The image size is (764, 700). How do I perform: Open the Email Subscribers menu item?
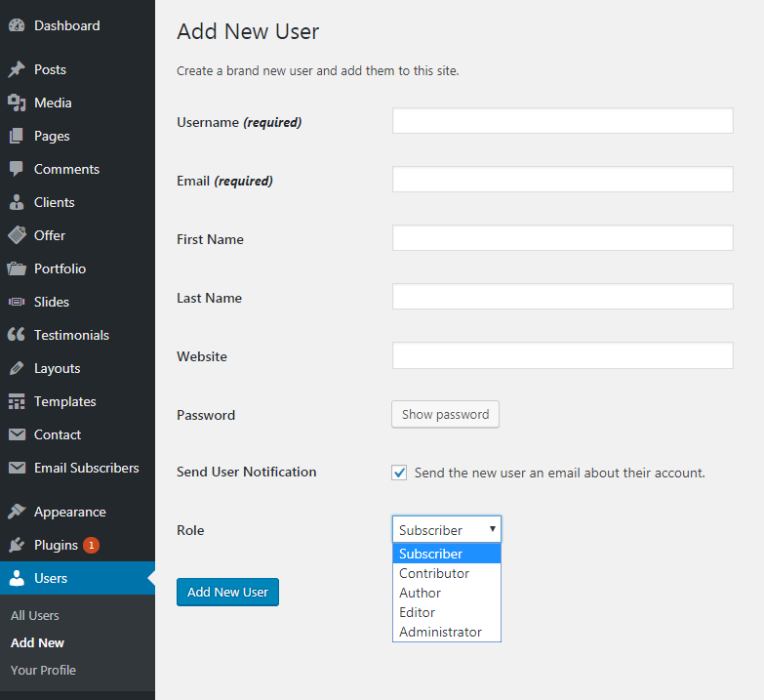[77, 468]
